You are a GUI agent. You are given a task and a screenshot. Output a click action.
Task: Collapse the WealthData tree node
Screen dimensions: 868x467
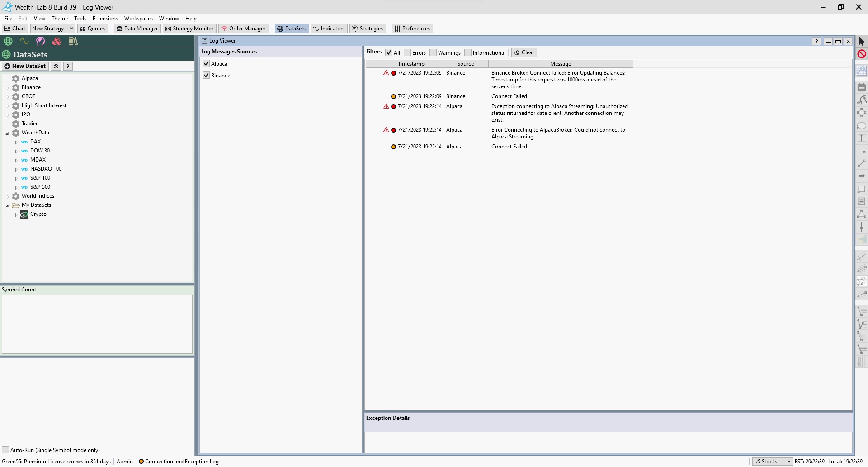[7, 133]
